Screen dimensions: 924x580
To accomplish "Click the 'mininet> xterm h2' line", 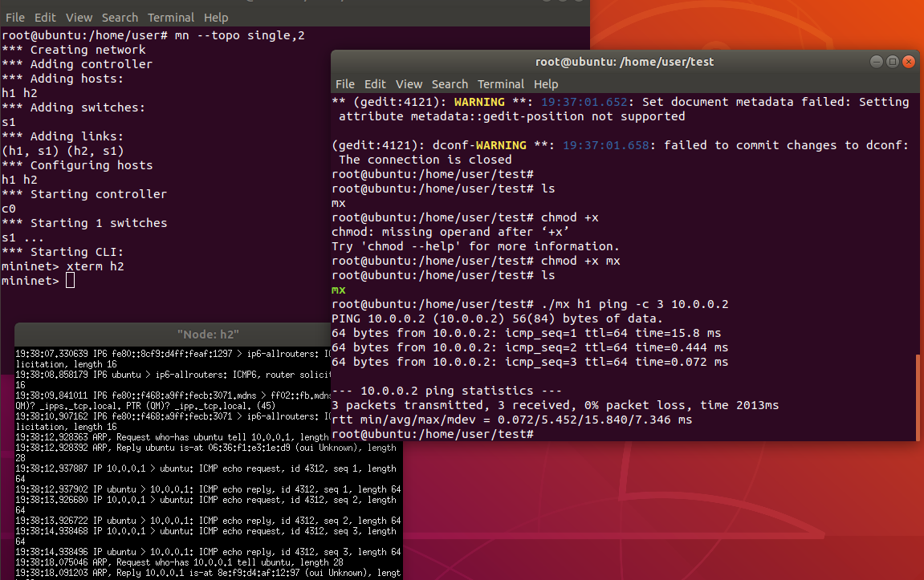I will click(x=63, y=266).
